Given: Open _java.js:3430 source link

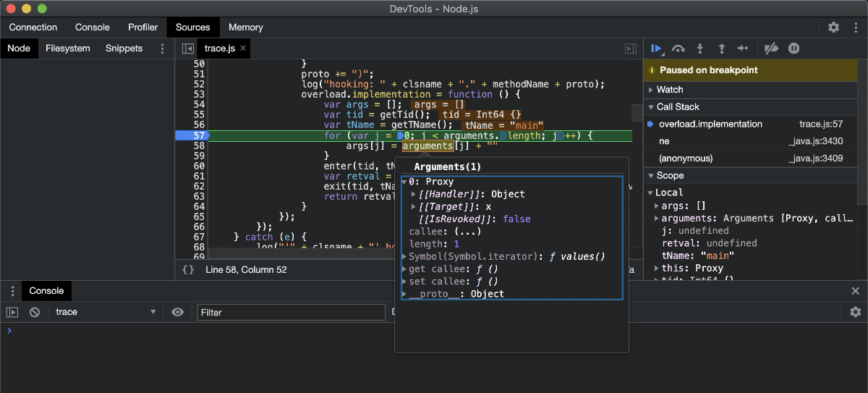Looking at the screenshot, I should pyautogui.click(x=816, y=142).
